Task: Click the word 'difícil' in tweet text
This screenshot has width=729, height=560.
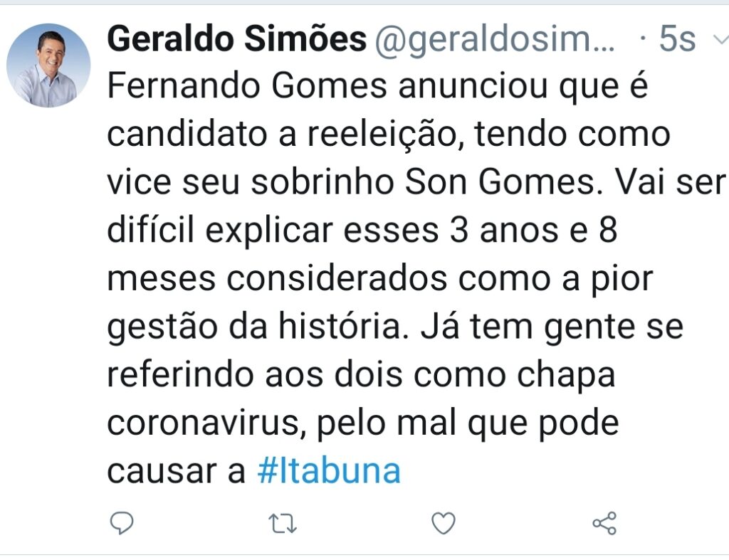Action: (x=151, y=231)
